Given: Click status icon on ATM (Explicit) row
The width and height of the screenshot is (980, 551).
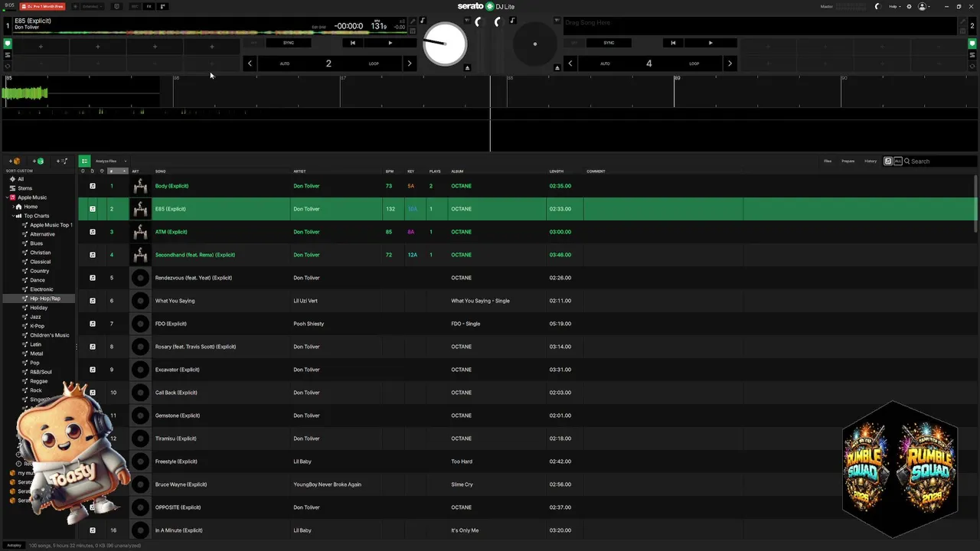Looking at the screenshot, I should click(x=93, y=232).
